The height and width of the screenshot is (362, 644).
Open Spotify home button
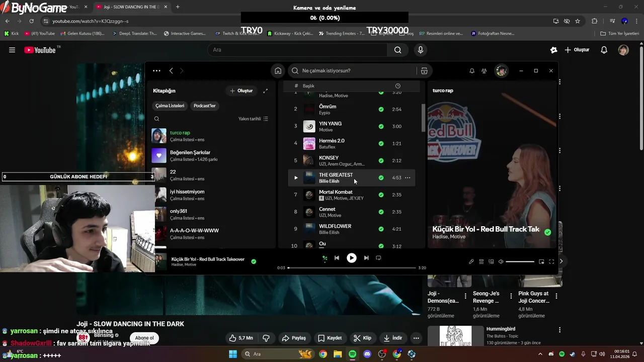coord(278,71)
